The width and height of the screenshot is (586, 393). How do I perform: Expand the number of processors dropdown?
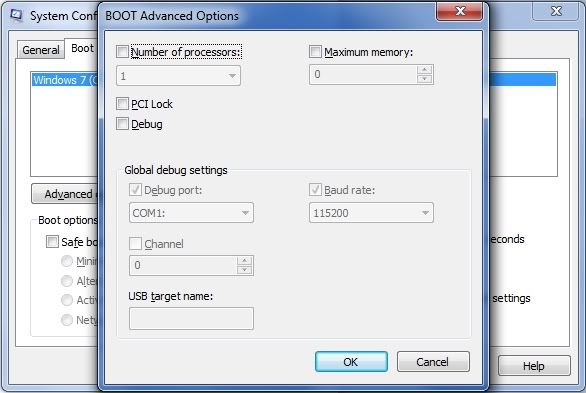click(178, 76)
